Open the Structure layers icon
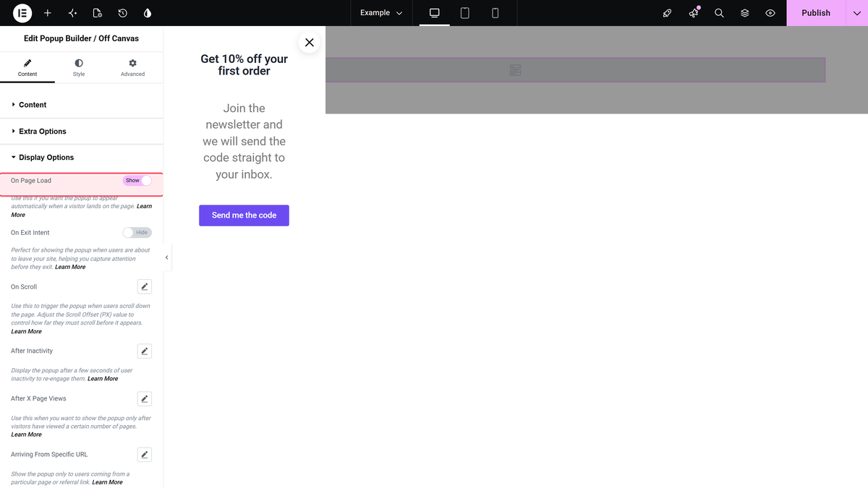 tap(745, 13)
